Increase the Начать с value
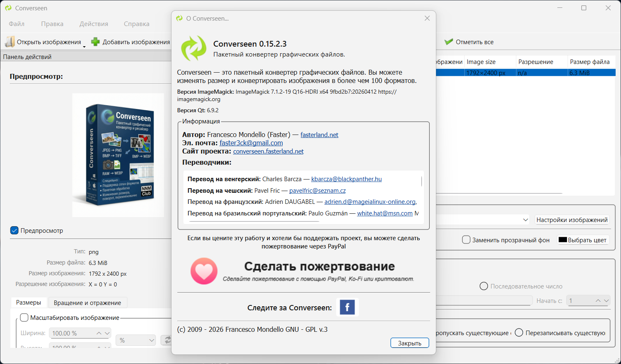The image size is (621, 364). point(598,300)
